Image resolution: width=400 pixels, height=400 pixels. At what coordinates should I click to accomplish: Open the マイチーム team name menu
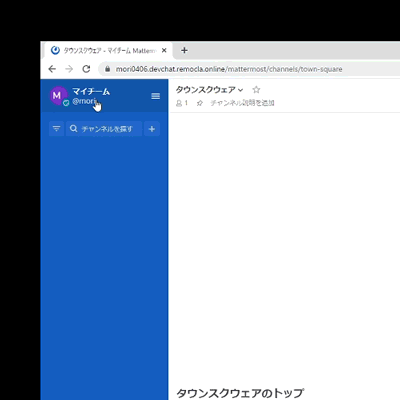91,91
